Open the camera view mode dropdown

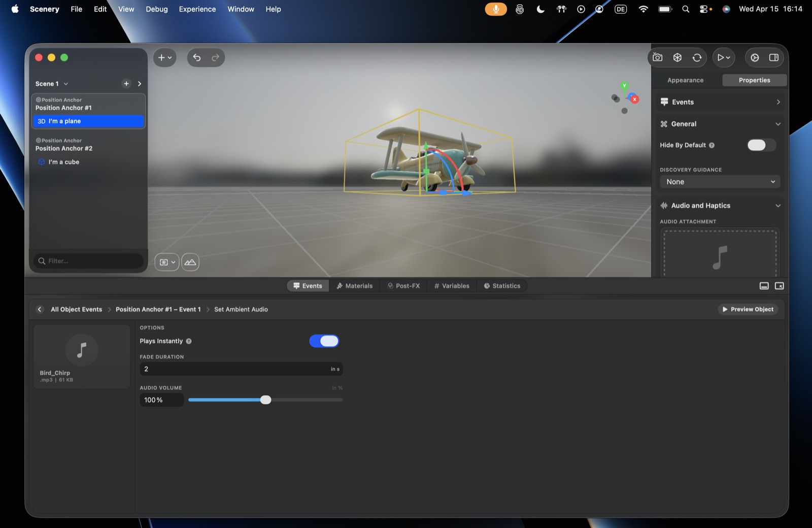pos(167,262)
